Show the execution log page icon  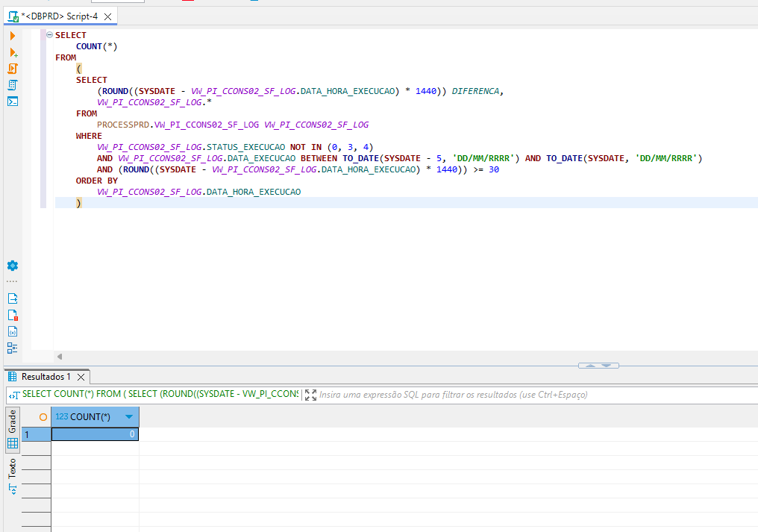pos(13,315)
